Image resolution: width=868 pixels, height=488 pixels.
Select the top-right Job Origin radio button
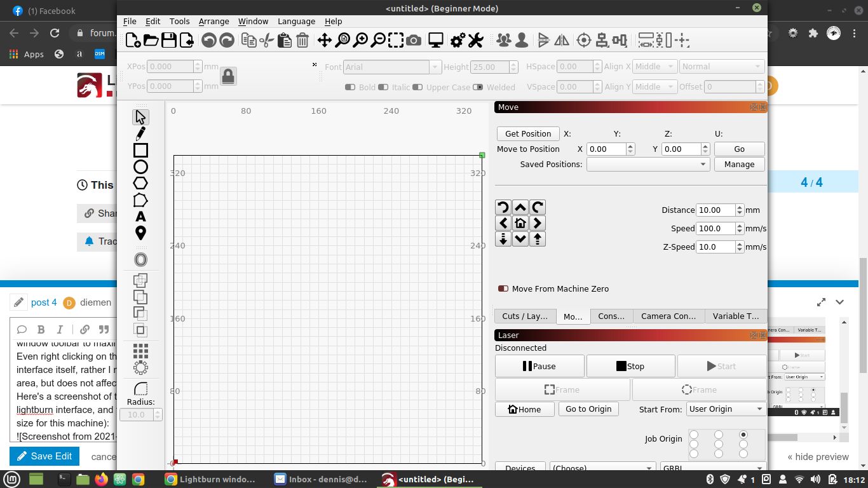(x=743, y=435)
